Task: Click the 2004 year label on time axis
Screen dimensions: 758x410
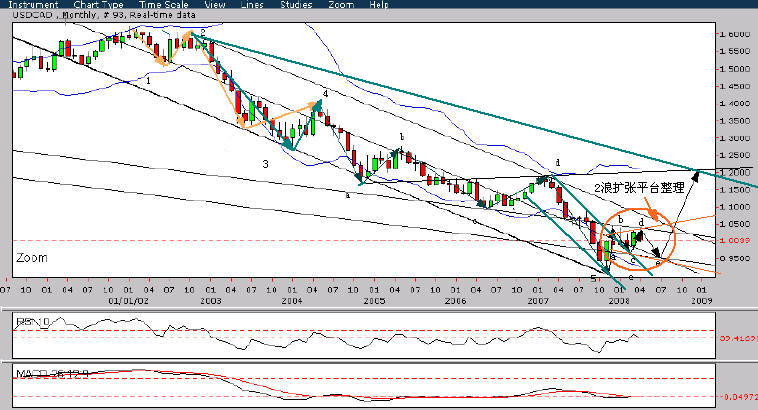Action: click(x=292, y=301)
